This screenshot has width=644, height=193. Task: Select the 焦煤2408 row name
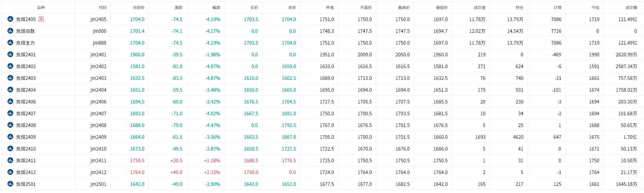pyautogui.click(x=26, y=125)
